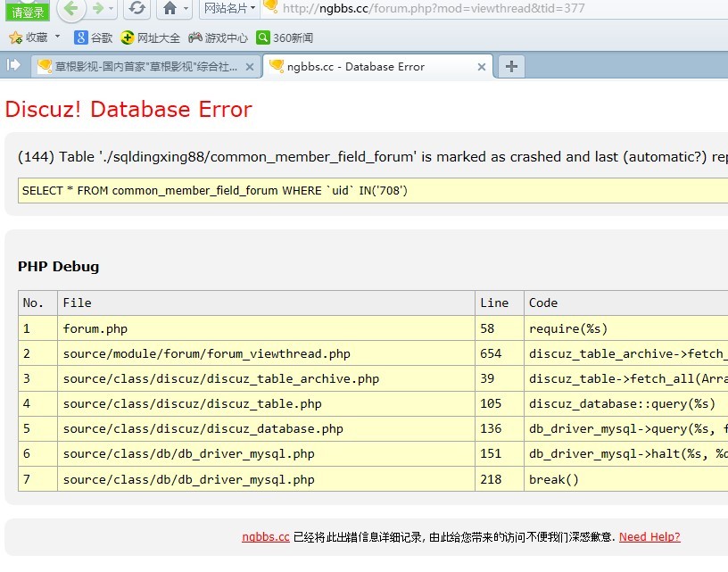Toggle the sidebar panel arrow icon
Image resolution: width=728 pixels, height=572 pixels.
(x=13, y=65)
